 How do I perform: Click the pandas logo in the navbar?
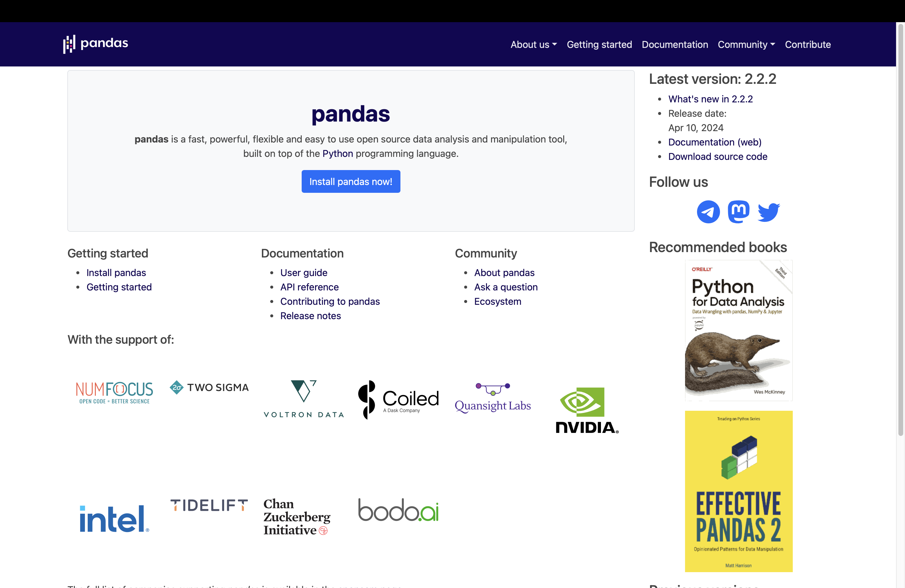(x=96, y=44)
